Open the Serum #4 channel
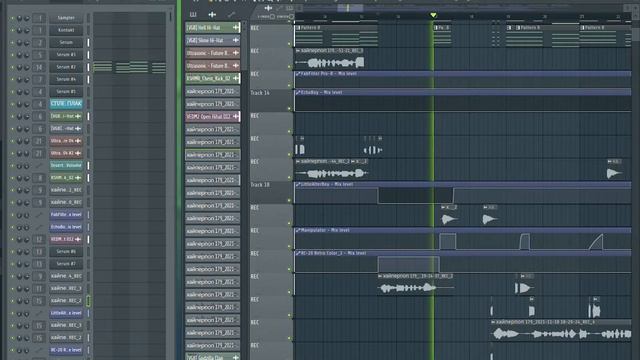The image size is (640, 360). tap(66, 79)
